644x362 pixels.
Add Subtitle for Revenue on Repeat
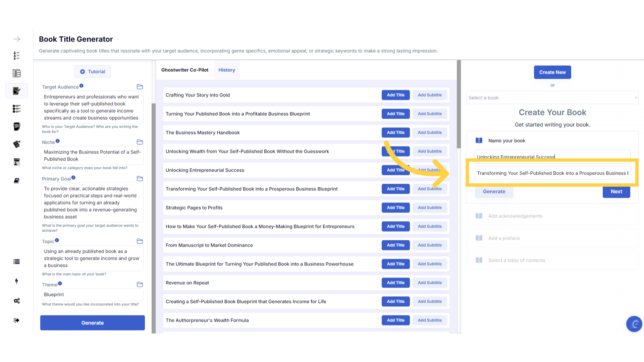[430, 283]
